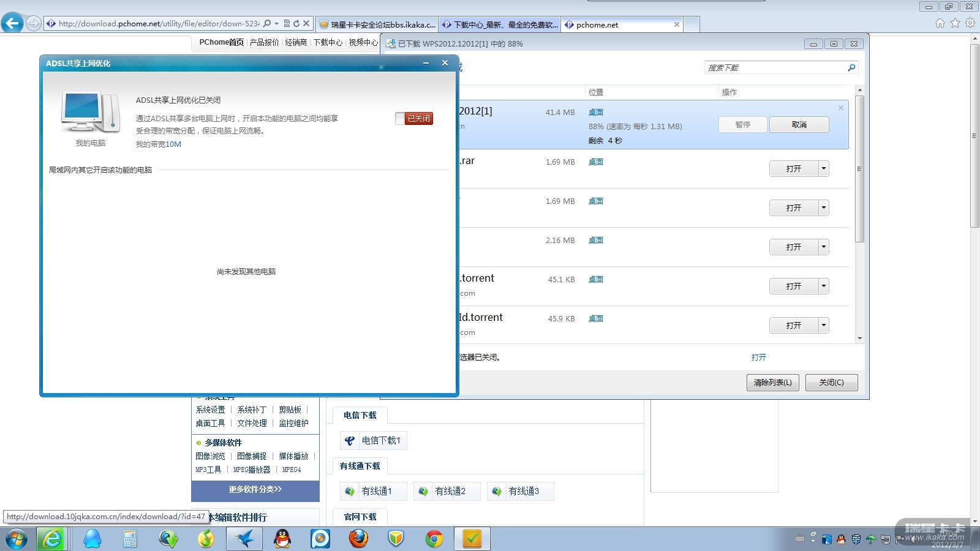Click the green umbrella tray icon
980x551 pixels.
870,539
